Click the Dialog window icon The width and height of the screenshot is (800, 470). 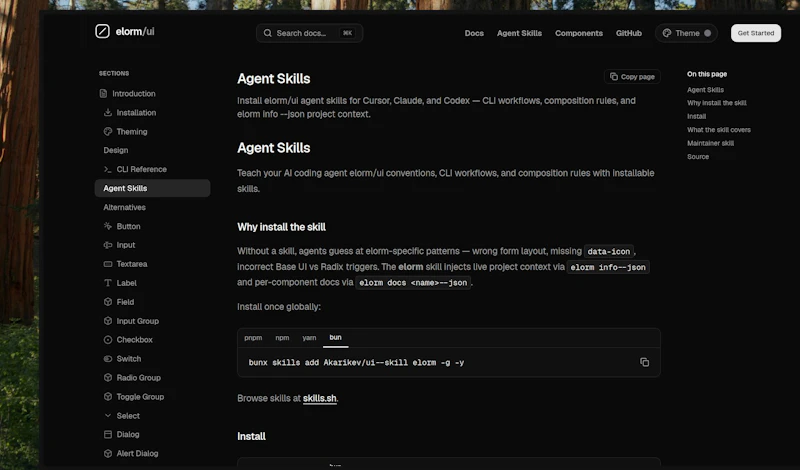pos(108,434)
